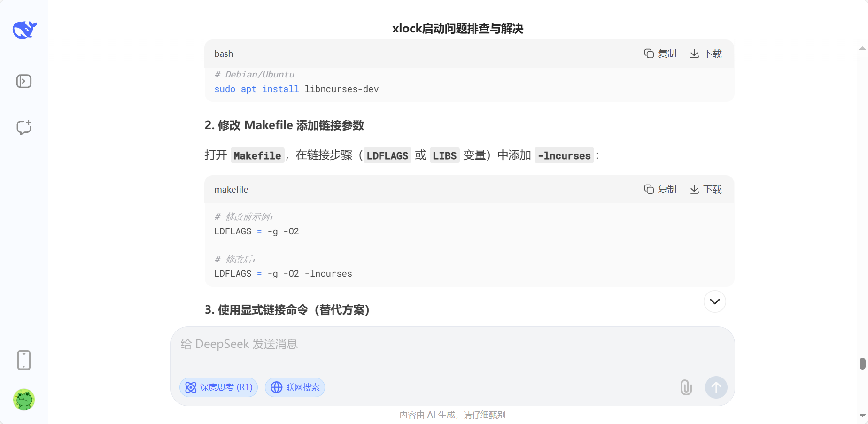Start a new chat
The width and height of the screenshot is (868, 424).
pyautogui.click(x=24, y=127)
